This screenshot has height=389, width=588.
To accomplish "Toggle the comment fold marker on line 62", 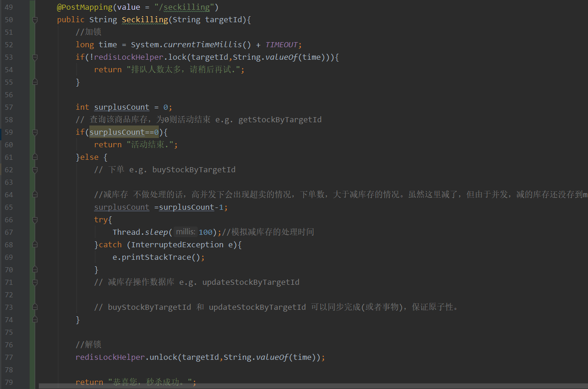I will 35,170.
